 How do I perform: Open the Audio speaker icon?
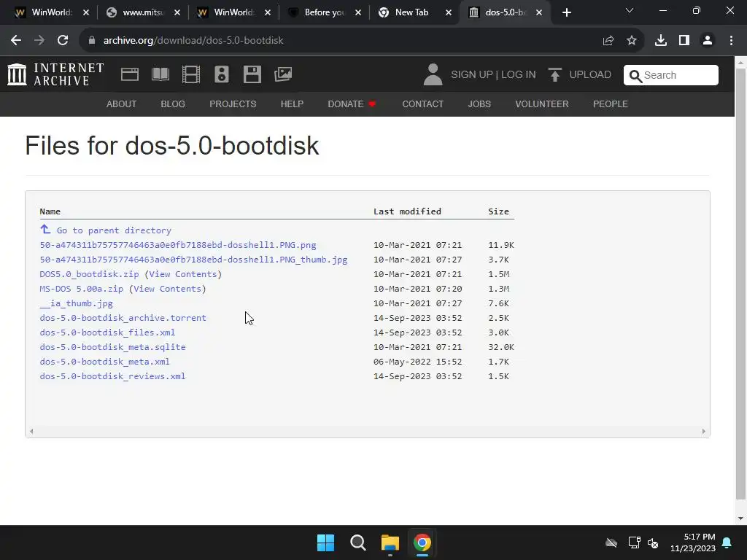222,74
